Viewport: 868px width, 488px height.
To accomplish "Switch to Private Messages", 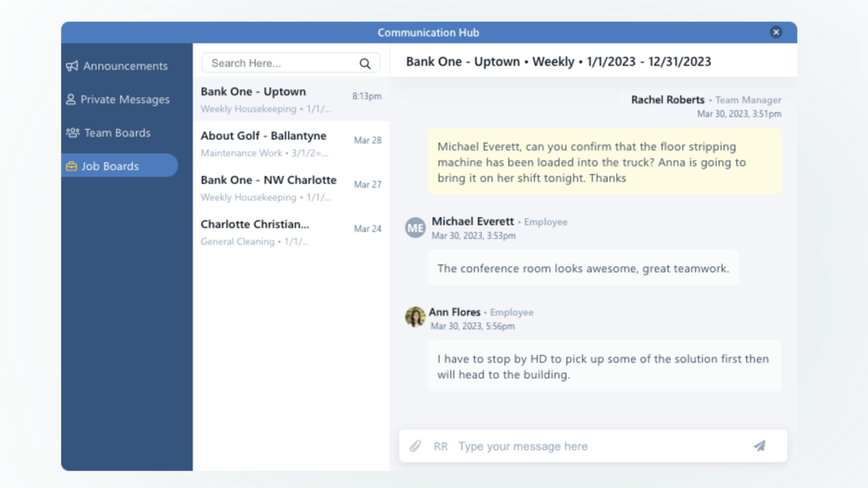I will pos(125,99).
